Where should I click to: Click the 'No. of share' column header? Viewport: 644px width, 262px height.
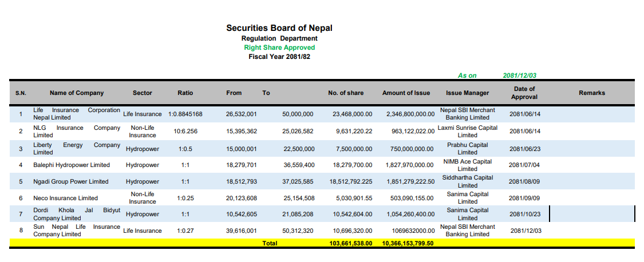click(x=346, y=93)
